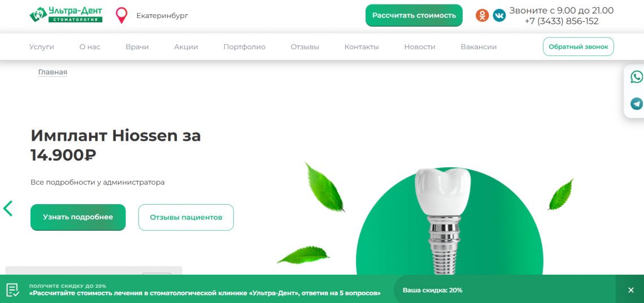This screenshot has width=644, height=303.
Task: Click the Ультра-Дент logo
Action: click(66, 15)
